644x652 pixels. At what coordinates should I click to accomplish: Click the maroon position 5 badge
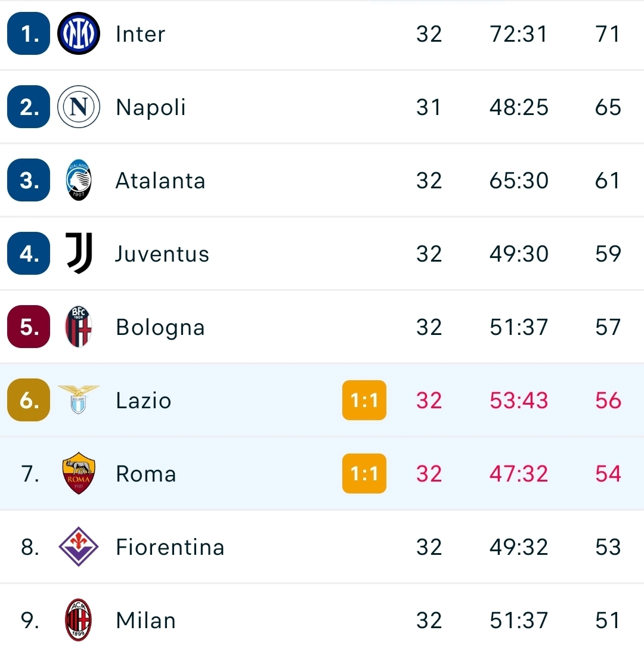tap(29, 327)
